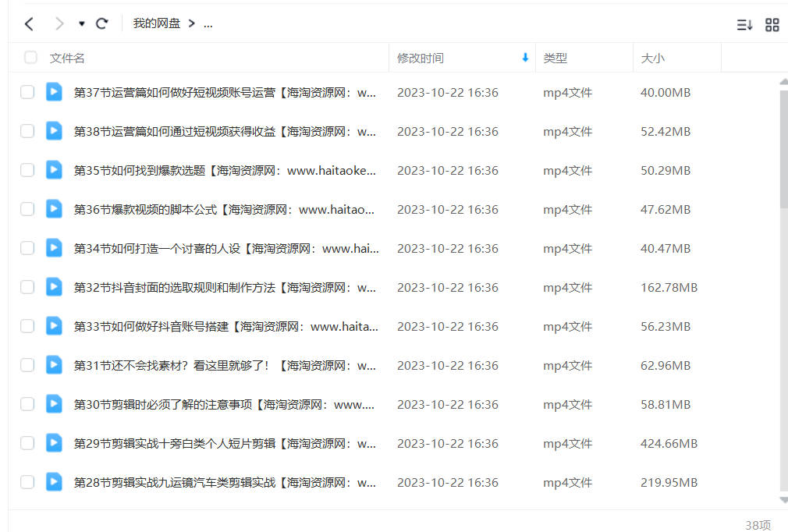This screenshot has height=532, width=788.
Task: Toggle the blue sort direction arrow
Action: (525, 58)
